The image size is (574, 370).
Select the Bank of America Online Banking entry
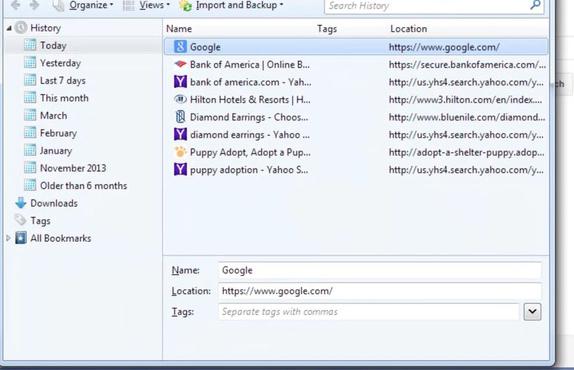[356, 64]
